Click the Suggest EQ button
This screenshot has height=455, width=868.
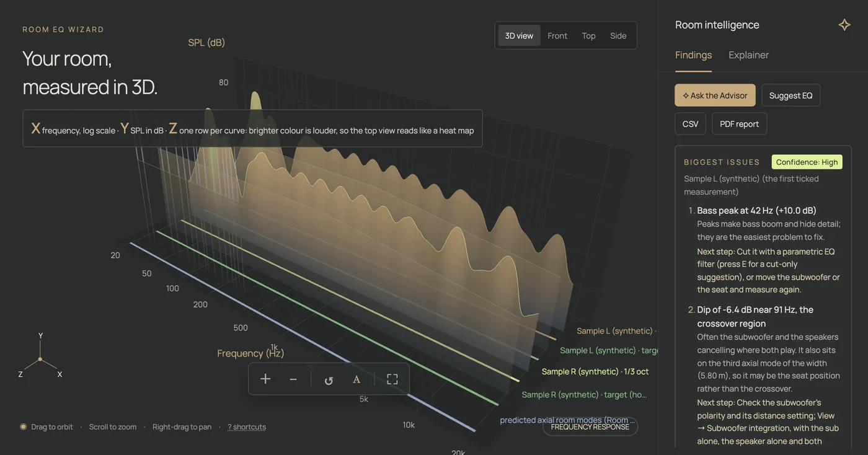[790, 95]
